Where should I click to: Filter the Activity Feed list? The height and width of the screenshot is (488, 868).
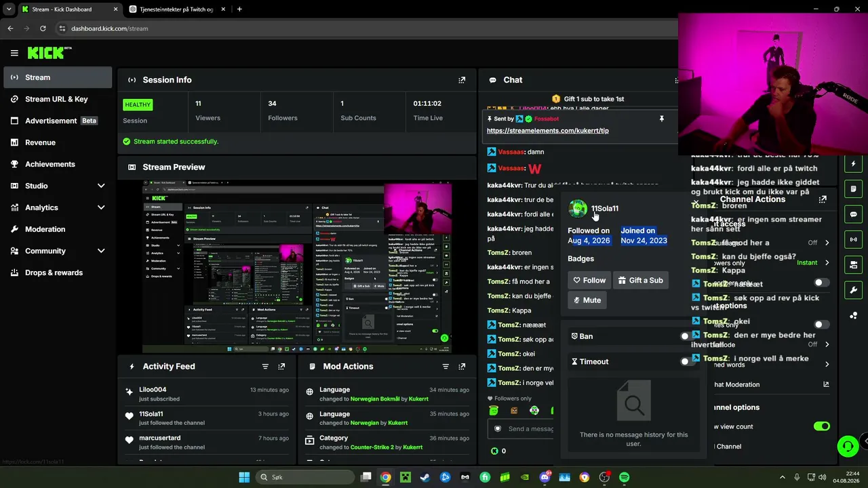tap(265, 367)
